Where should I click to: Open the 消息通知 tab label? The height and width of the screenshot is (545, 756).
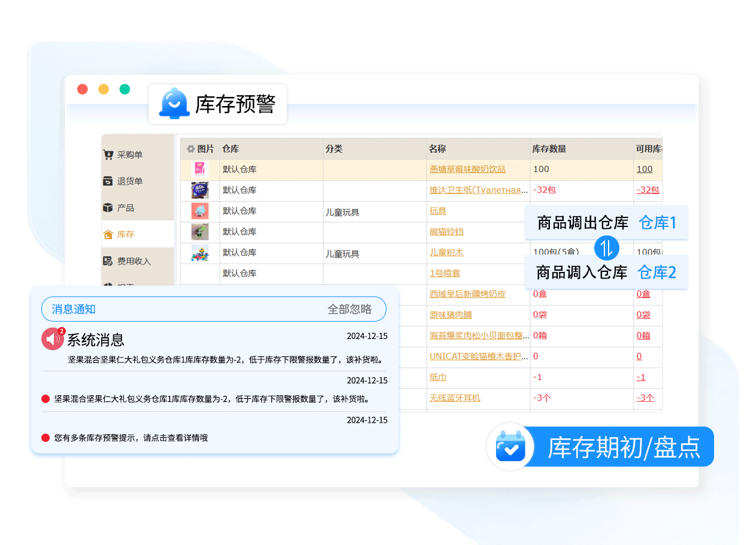tap(74, 309)
